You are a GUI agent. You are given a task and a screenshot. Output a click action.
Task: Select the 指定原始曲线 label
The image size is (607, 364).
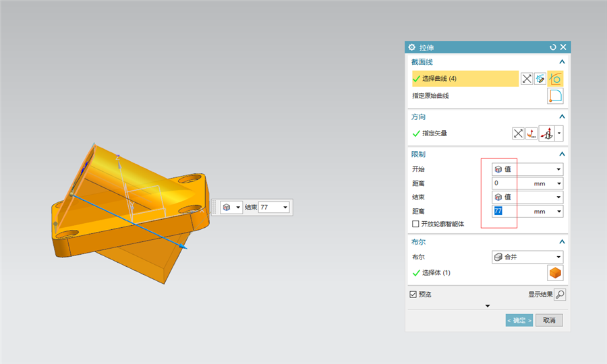430,96
